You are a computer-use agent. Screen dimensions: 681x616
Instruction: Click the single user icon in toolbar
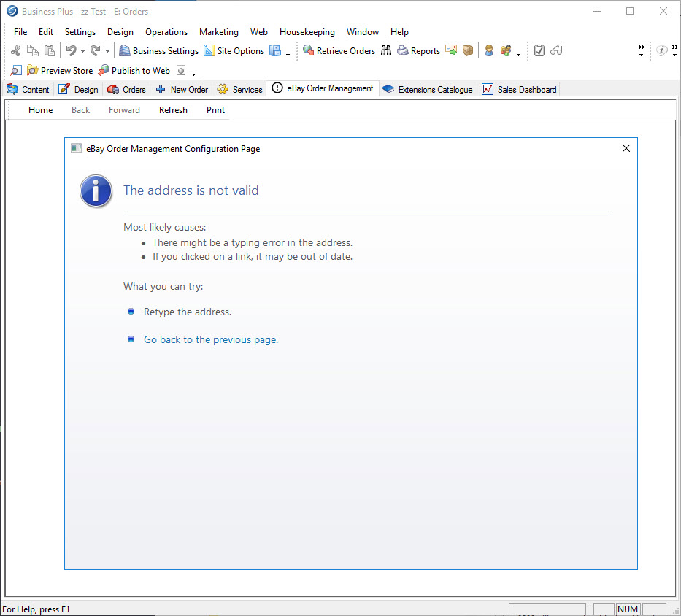[x=489, y=51]
